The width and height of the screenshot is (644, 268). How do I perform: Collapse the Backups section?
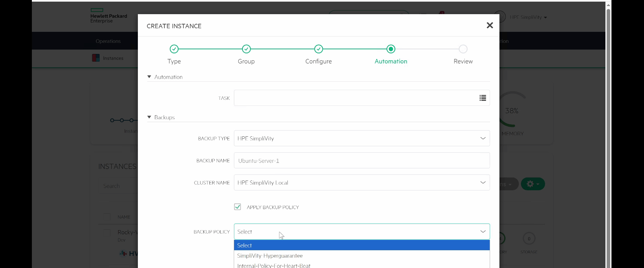[149, 117]
